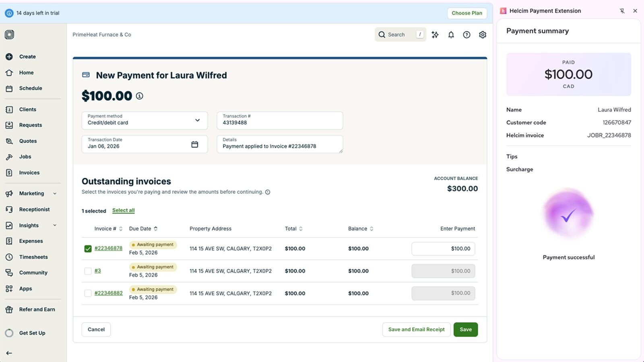This screenshot has height=362, width=644.
Task: Open the settings gear icon
Action: click(x=483, y=35)
